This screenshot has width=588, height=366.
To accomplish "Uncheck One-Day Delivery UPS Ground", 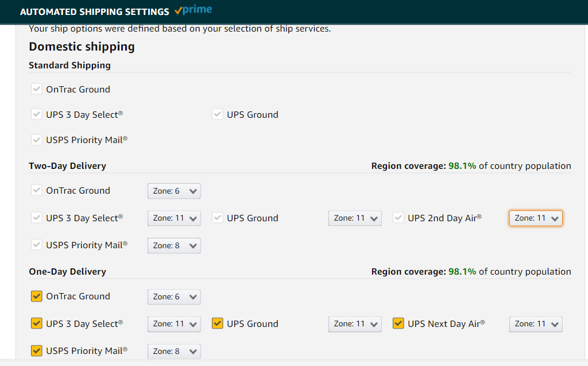I will click(218, 323).
